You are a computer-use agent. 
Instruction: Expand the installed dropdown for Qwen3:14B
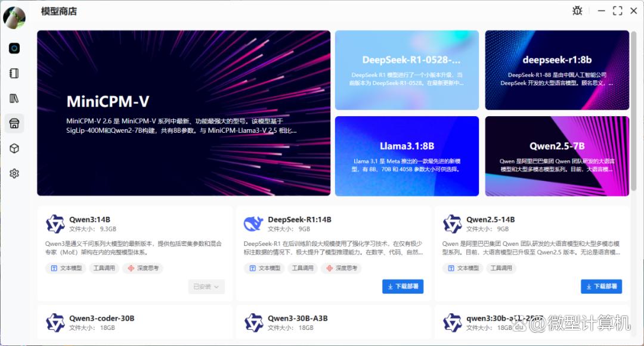(x=206, y=286)
